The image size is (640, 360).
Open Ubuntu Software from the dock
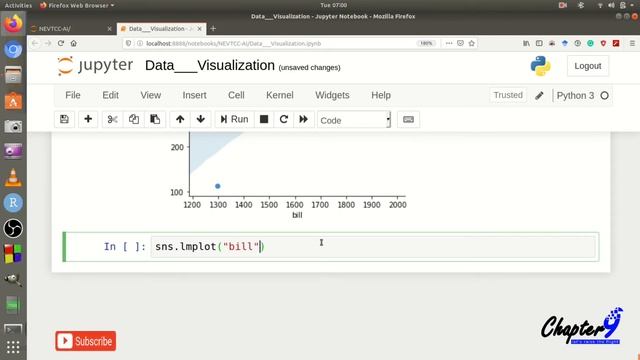coord(13,101)
